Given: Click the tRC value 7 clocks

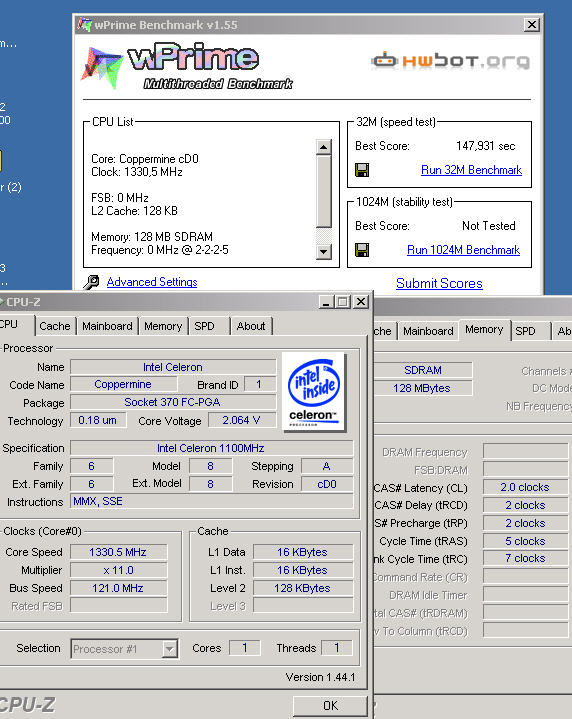Looking at the screenshot, I should coord(525,558).
